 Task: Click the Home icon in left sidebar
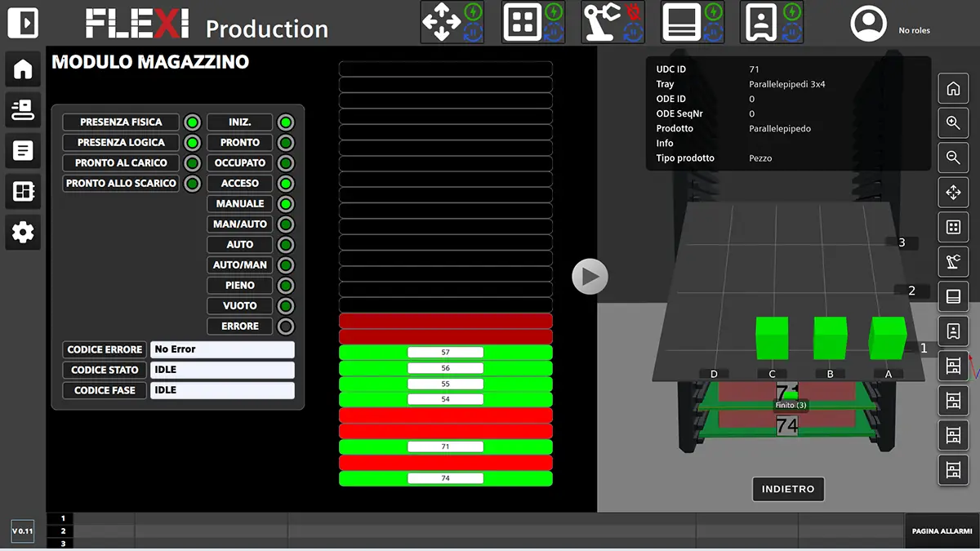23,69
